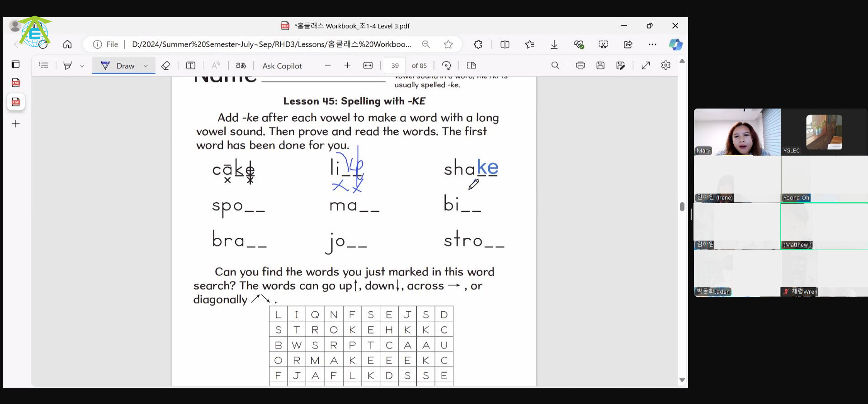Click the word 'shake' on worksheet
Viewport: 868px width, 404px height.
pos(471,168)
